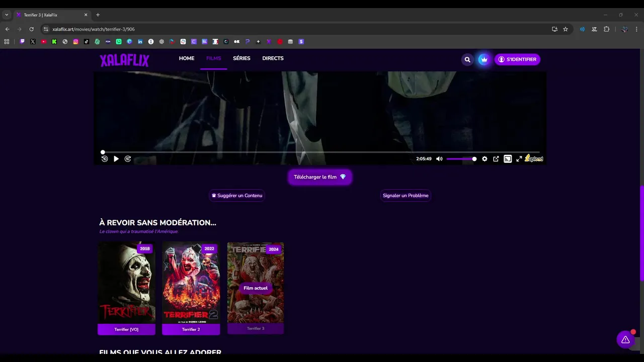
Task: Click the upload watermark logo in player
Action: pyautogui.click(x=534, y=159)
